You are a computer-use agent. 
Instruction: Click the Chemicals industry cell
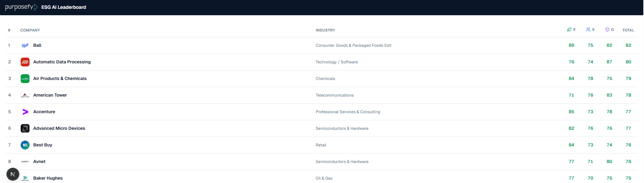click(325, 79)
